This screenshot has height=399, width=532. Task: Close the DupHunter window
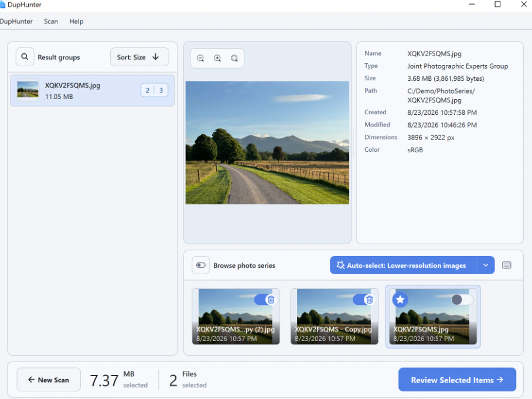(524, 5)
